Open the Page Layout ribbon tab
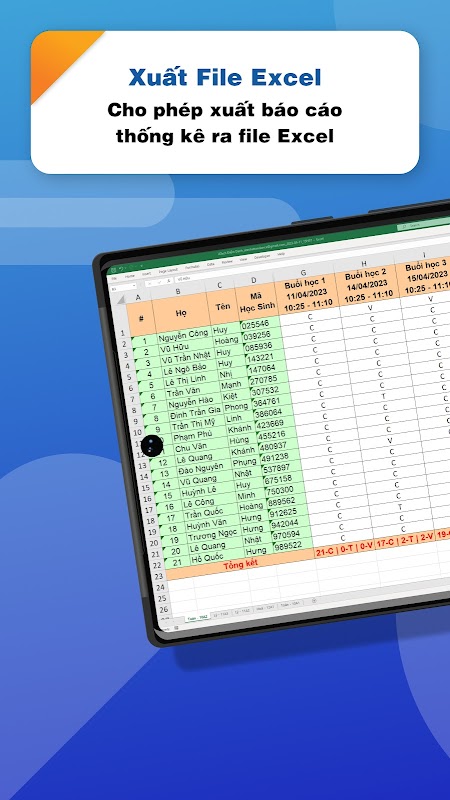Viewport: 450px width, 800px height. tap(169, 270)
